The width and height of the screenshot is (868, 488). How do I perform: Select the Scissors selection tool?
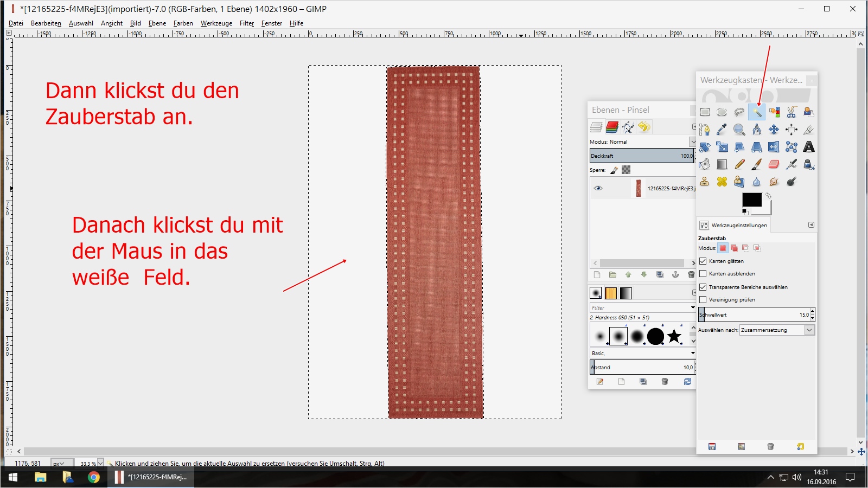(x=791, y=112)
